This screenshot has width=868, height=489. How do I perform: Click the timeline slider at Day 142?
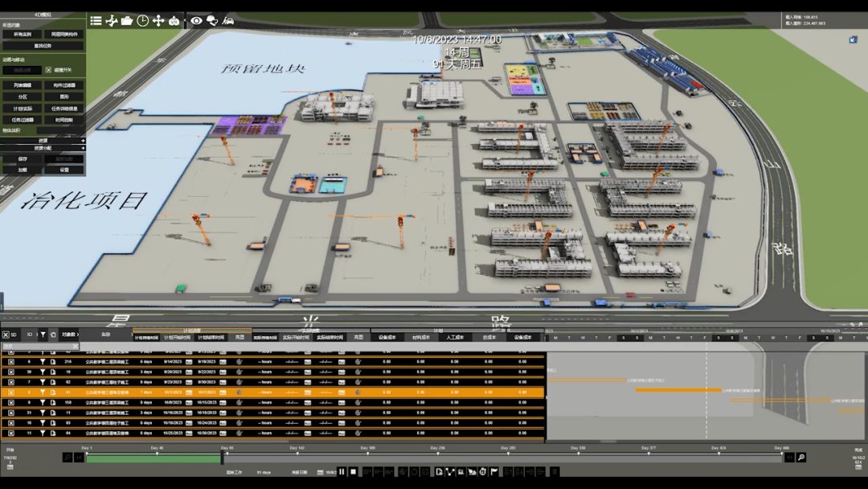click(x=297, y=455)
